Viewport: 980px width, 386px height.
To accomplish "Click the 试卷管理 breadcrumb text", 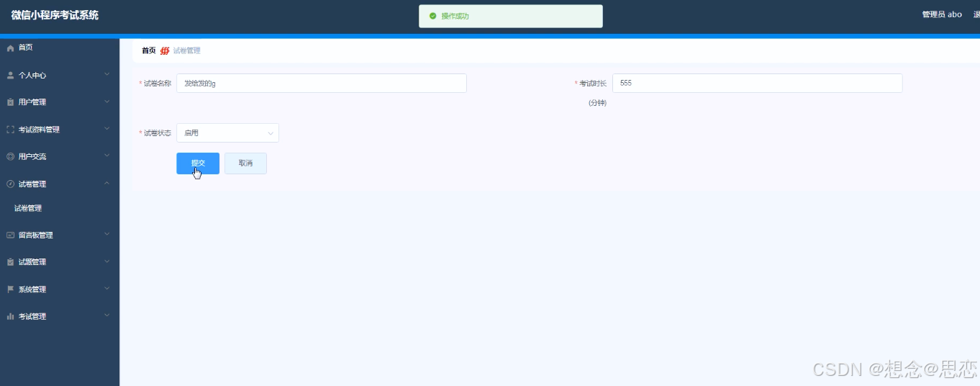I will tap(186, 50).
